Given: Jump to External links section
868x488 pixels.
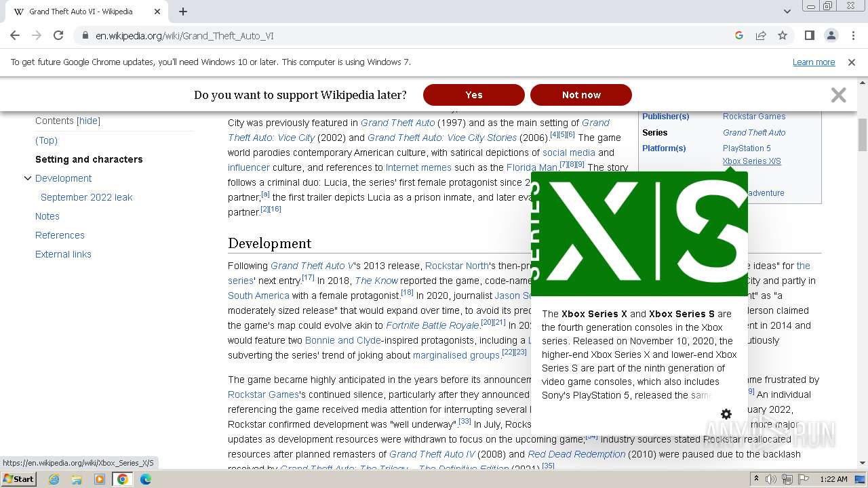Looking at the screenshot, I should click(63, 254).
